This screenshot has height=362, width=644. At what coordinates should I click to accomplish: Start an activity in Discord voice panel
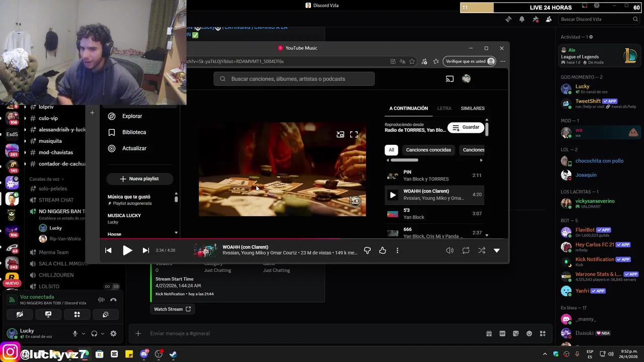point(77,314)
